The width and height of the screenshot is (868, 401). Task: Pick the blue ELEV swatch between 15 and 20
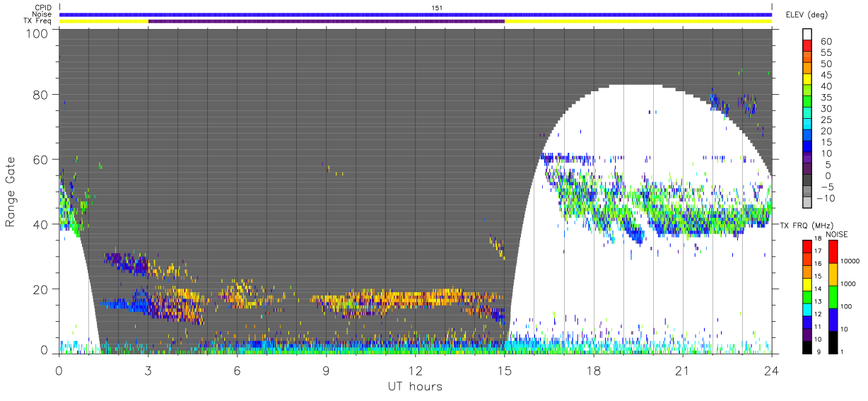[x=807, y=136]
